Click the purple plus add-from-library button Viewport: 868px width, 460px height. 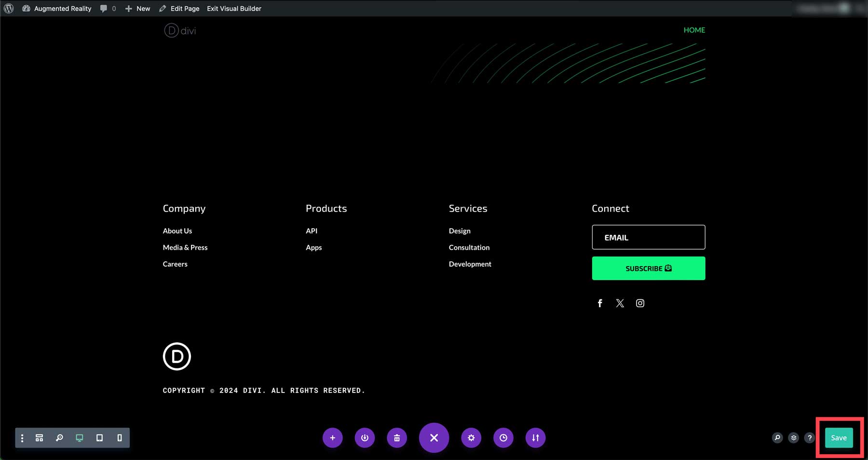click(x=332, y=438)
